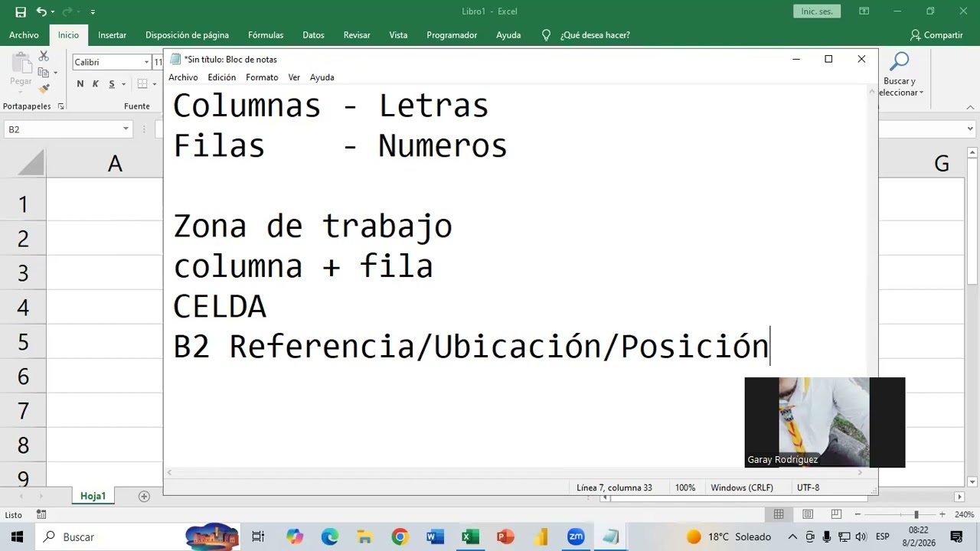
Task: Open the Excel Ayuda ribbon tab
Action: coord(508,35)
